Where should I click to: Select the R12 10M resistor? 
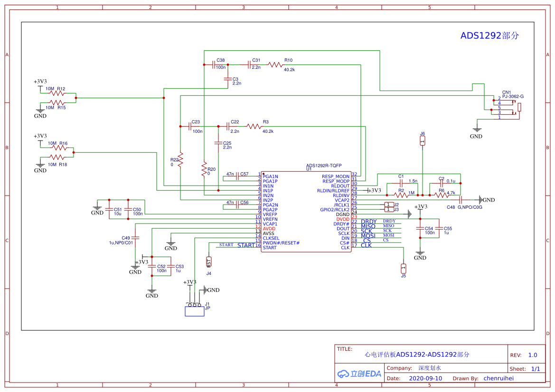point(57,93)
